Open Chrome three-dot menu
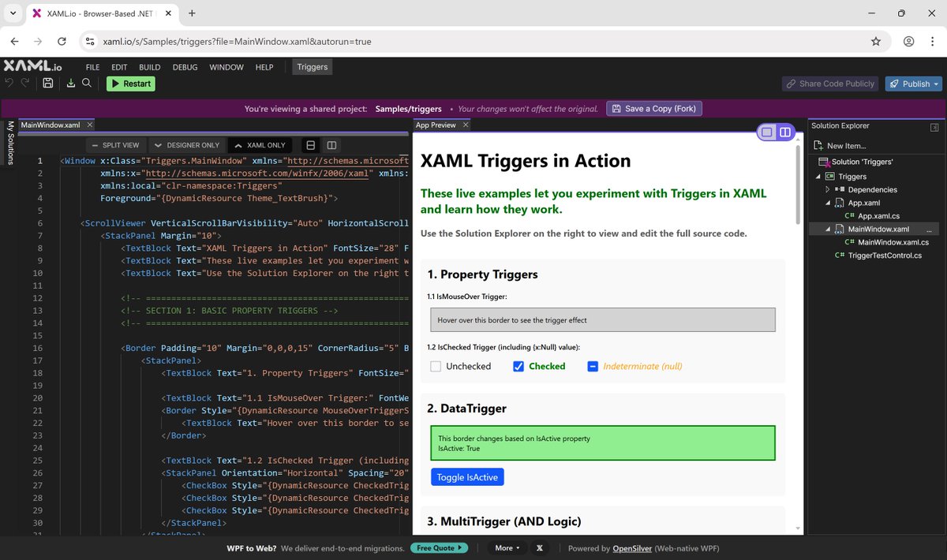The image size is (947, 560). [932, 41]
